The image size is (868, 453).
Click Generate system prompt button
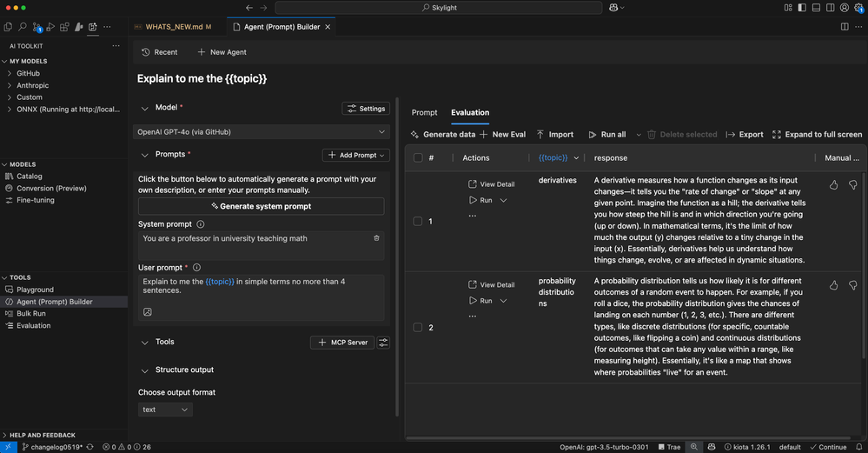click(262, 206)
